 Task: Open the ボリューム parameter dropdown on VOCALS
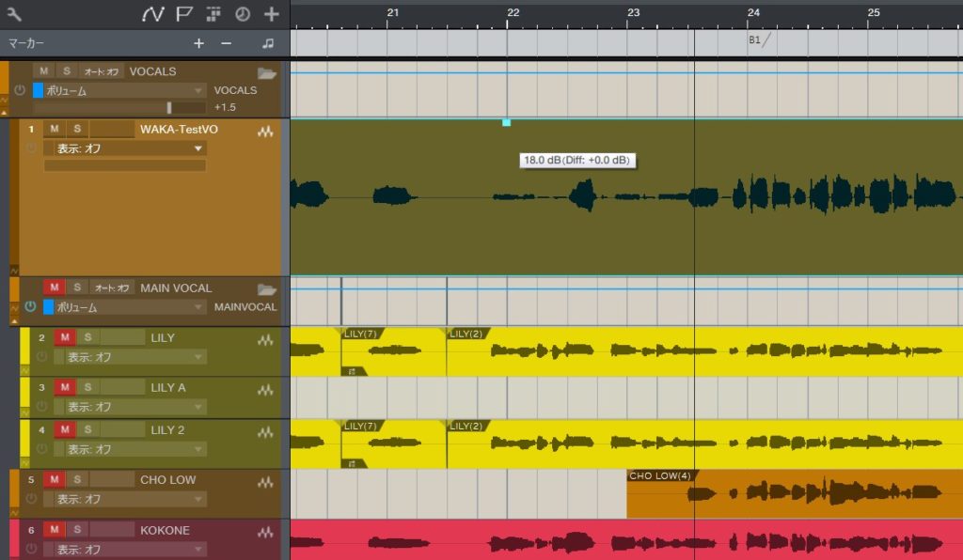click(125, 91)
